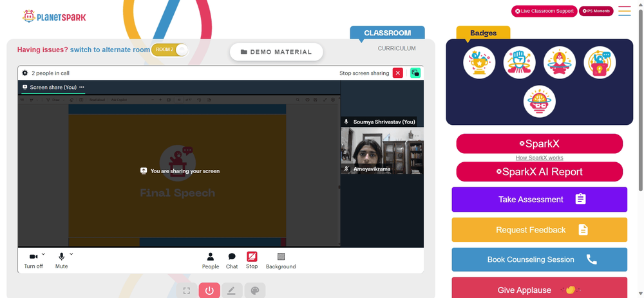Click the 'Having issues?' text
Screen dimensions: 644x298
click(x=43, y=50)
